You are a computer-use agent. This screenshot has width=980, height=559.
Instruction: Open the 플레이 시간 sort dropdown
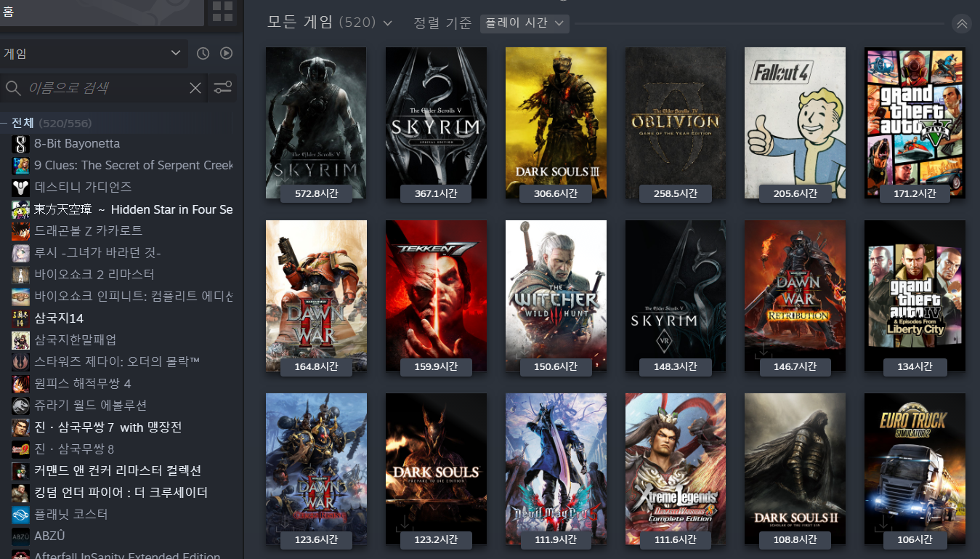[524, 23]
